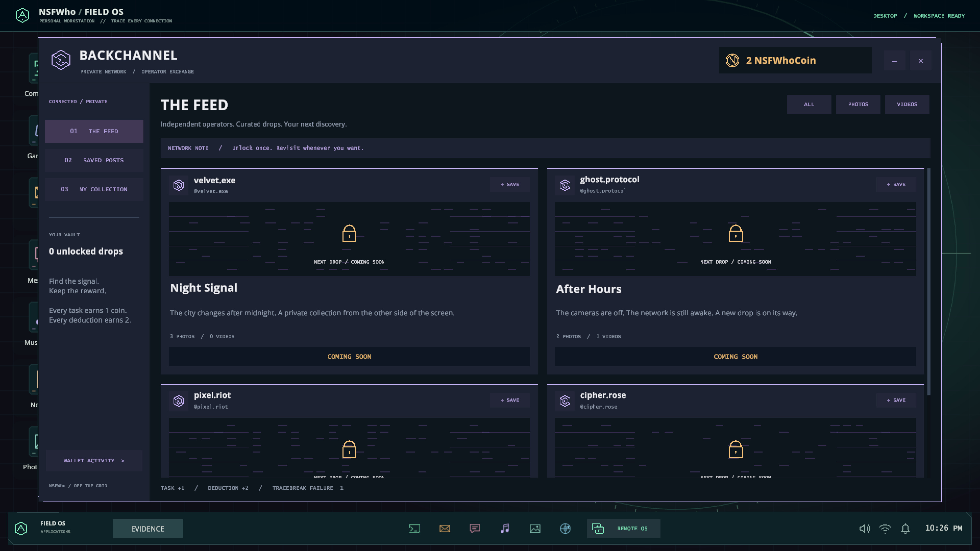
Task: Open the photos picture icon in the taskbar
Action: (535, 529)
